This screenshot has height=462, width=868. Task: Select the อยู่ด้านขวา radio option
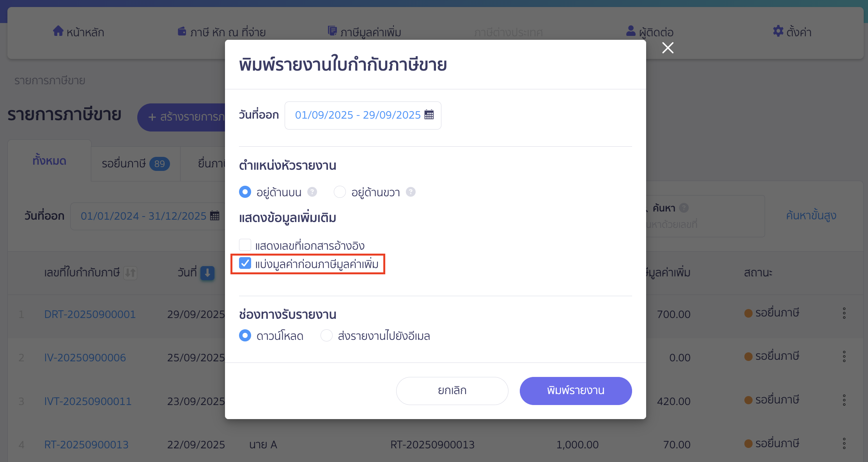[x=340, y=192]
